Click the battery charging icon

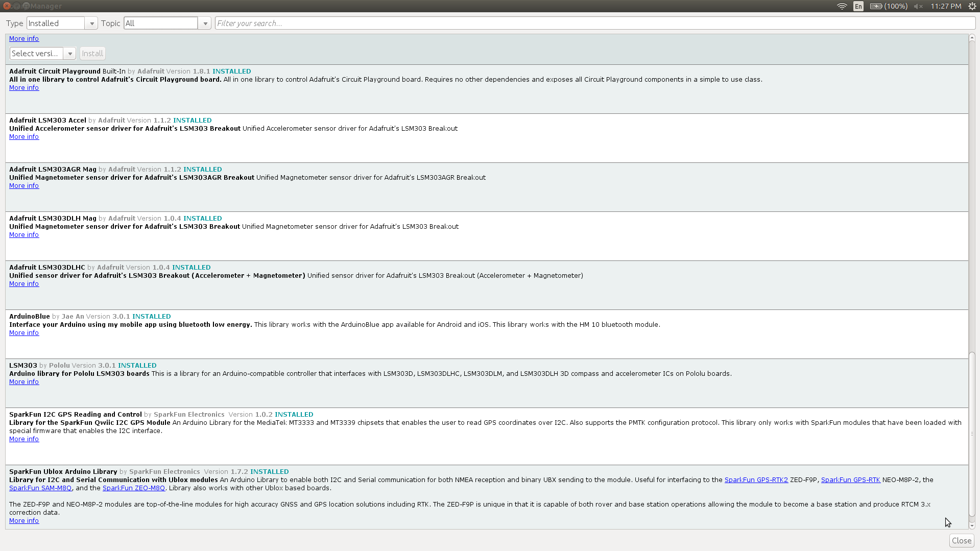(875, 6)
